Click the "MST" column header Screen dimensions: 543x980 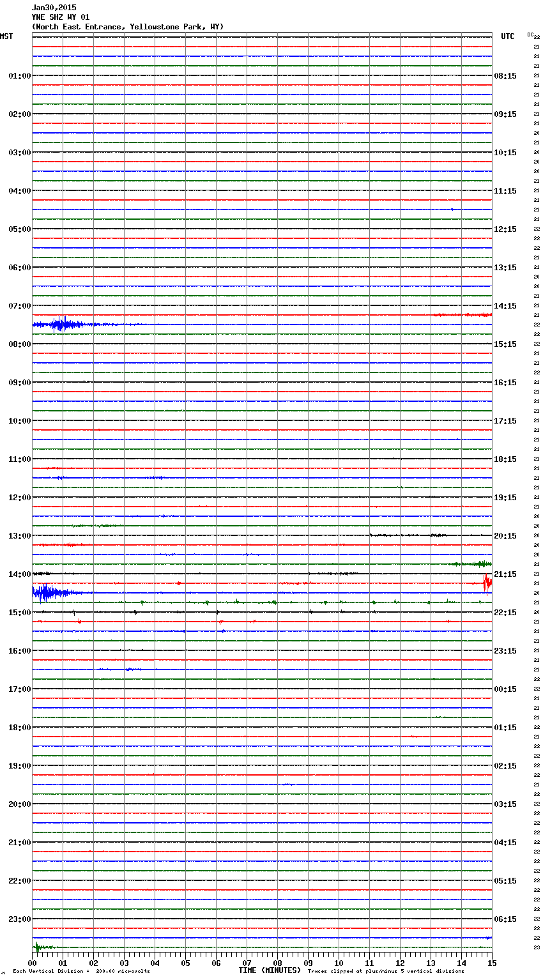[6, 36]
